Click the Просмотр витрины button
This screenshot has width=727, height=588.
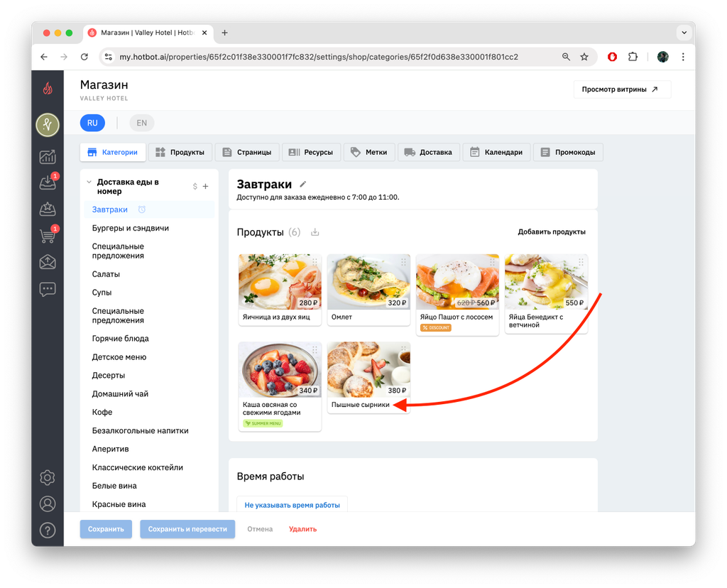pyautogui.click(x=621, y=89)
